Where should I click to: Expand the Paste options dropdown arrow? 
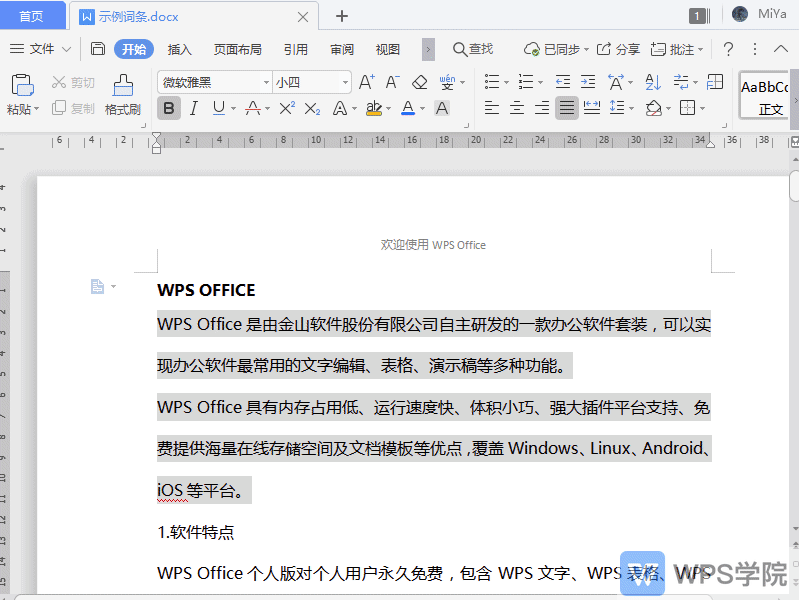tap(37, 109)
